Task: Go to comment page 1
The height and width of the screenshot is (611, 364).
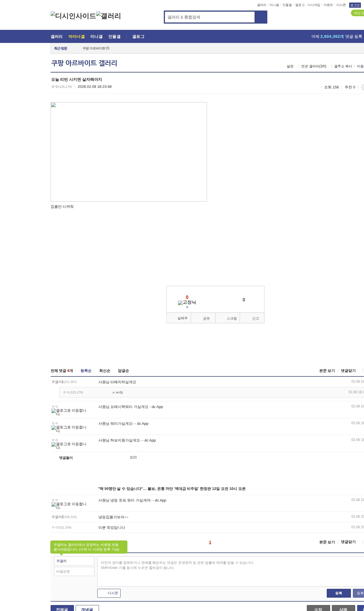Action: coord(210,542)
